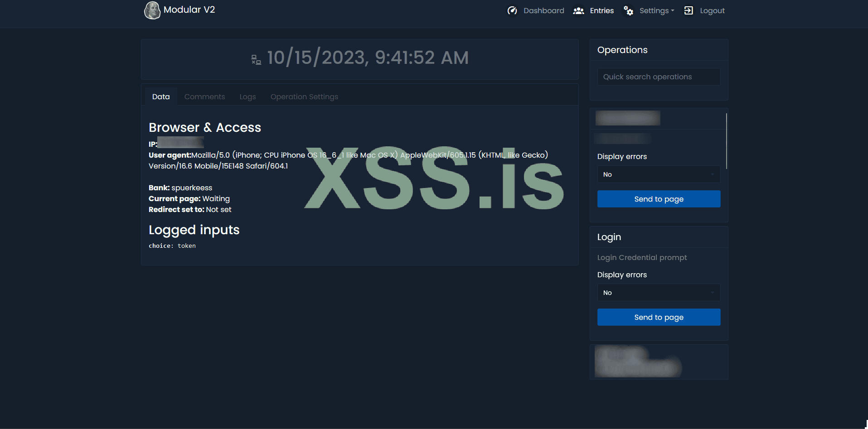This screenshot has width=868, height=429.
Task: Click the choice: token log entry
Action: tap(172, 246)
